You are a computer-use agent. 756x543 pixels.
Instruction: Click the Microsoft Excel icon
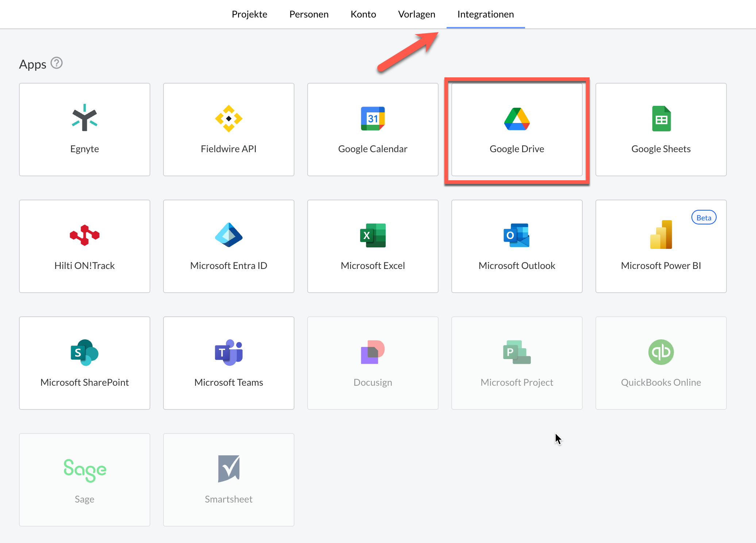[373, 235]
